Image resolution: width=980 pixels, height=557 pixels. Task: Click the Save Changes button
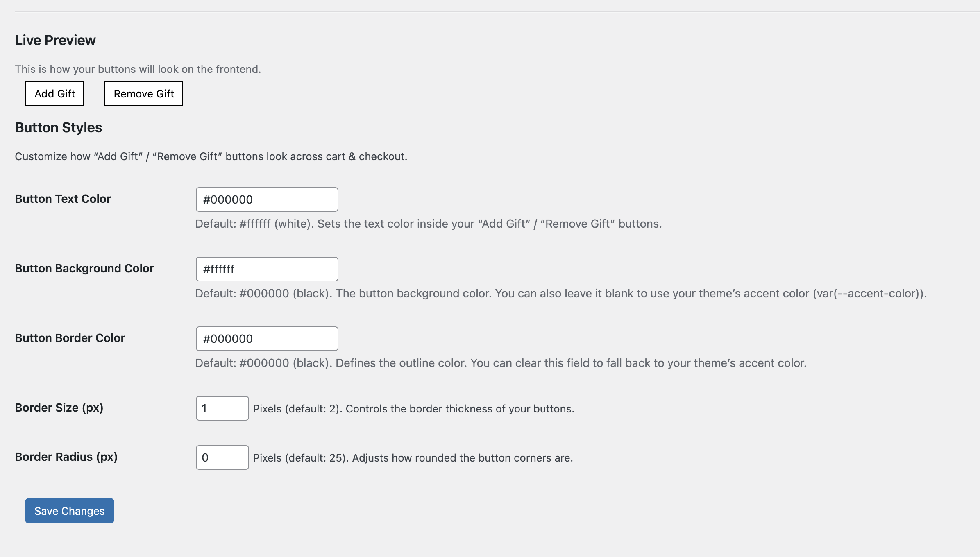69,511
